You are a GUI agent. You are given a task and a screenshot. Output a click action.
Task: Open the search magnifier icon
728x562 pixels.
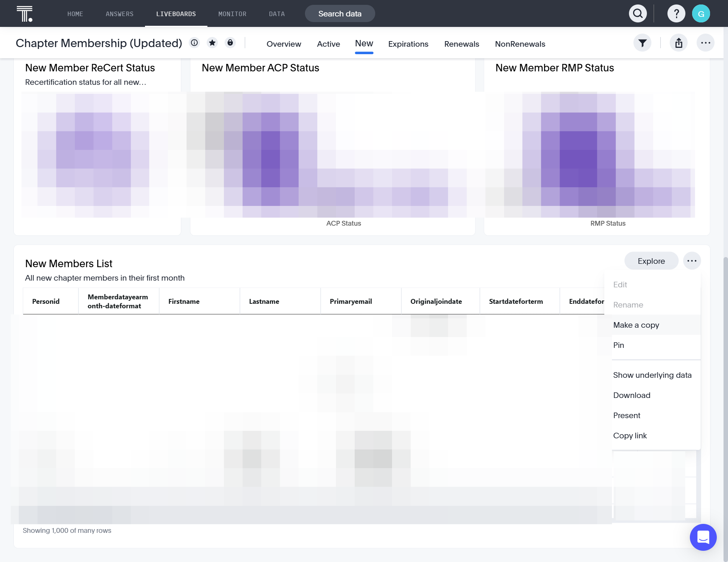tap(638, 14)
